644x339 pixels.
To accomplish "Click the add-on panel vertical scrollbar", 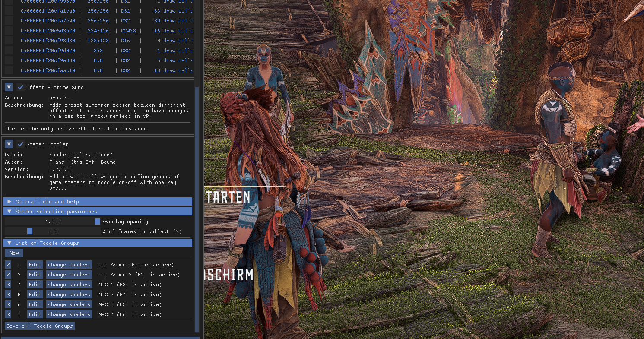I will click(197, 209).
